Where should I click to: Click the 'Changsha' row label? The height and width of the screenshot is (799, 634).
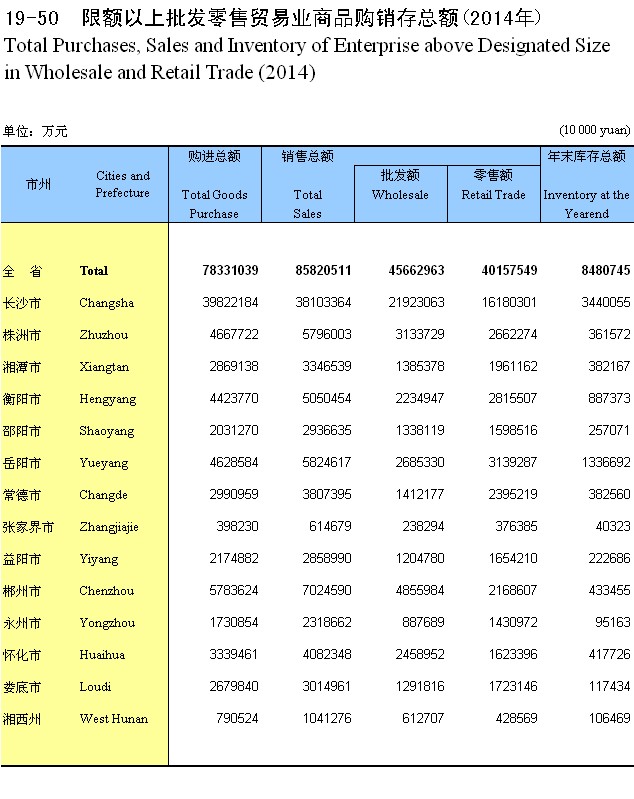[x=106, y=303]
